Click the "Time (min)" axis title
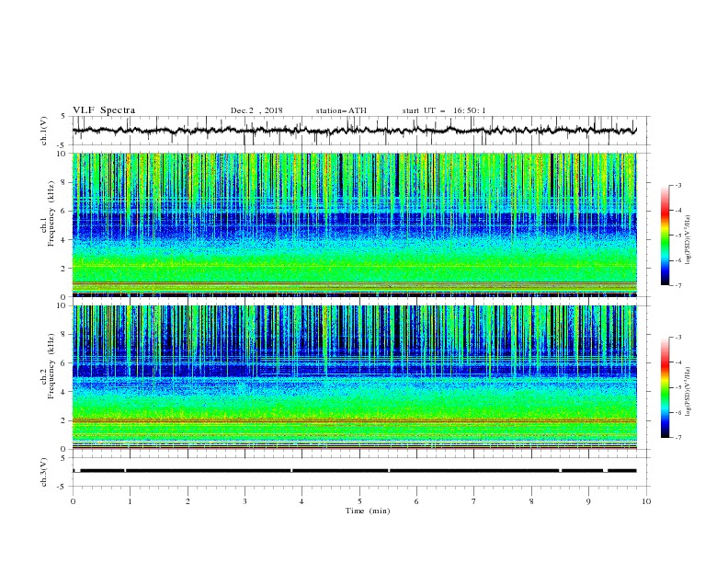The height and width of the screenshot is (563, 728). click(368, 511)
